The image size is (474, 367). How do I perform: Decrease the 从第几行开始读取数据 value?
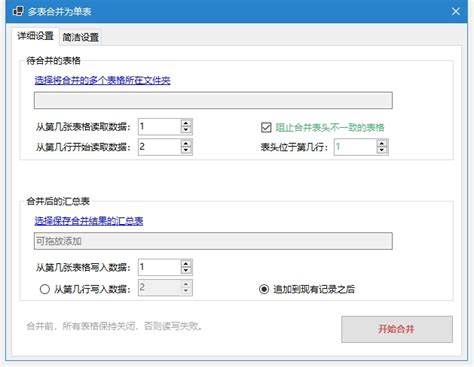point(186,151)
